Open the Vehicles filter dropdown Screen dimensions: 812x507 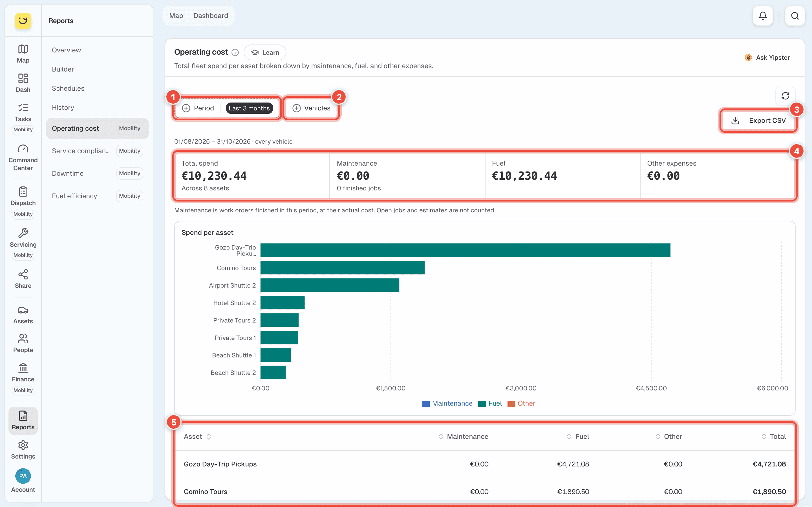(x=311, y=108)
